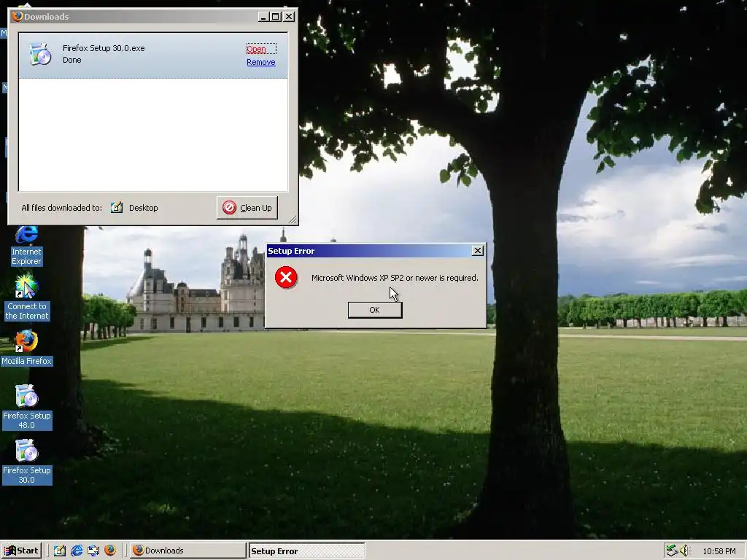
Task: Launch Outlook Express from Quick Launch
Action: (x=93, y=551)
